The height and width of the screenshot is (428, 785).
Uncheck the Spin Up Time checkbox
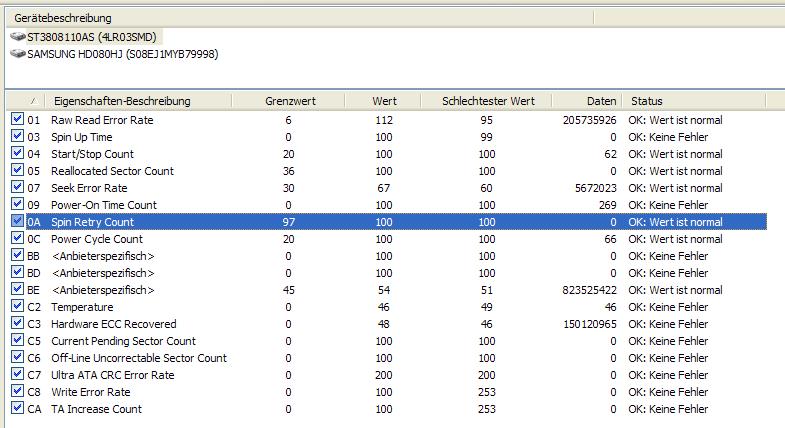[x=18, y=136]
